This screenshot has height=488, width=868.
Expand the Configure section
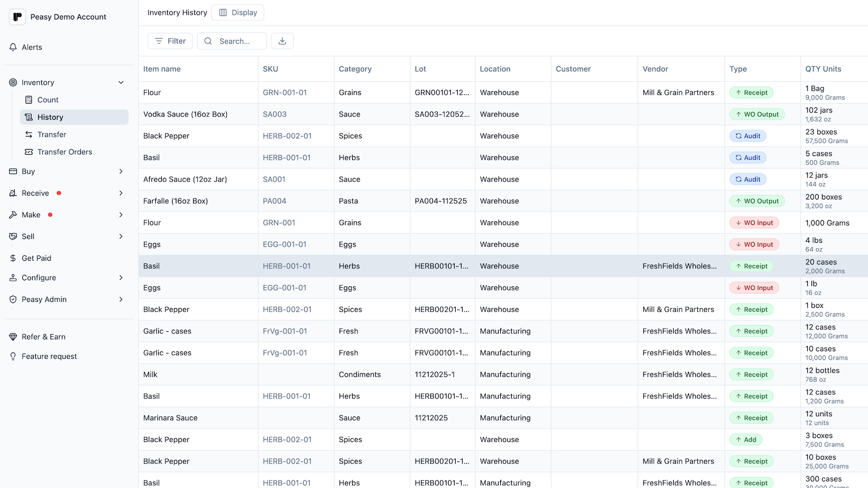[x=120, y=278]
